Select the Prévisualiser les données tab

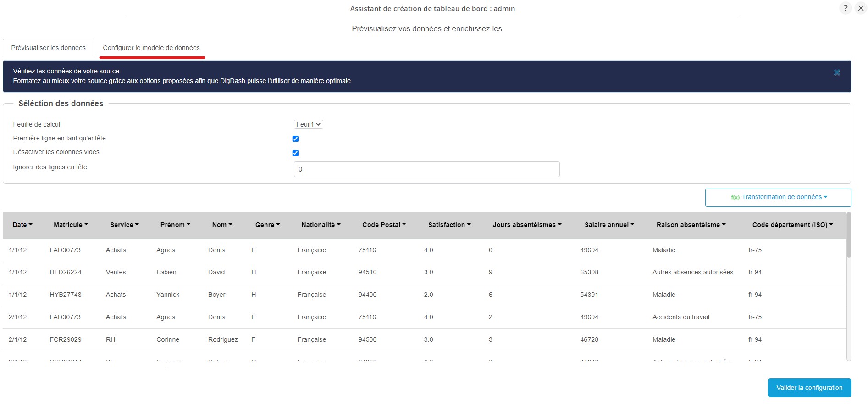49,48
